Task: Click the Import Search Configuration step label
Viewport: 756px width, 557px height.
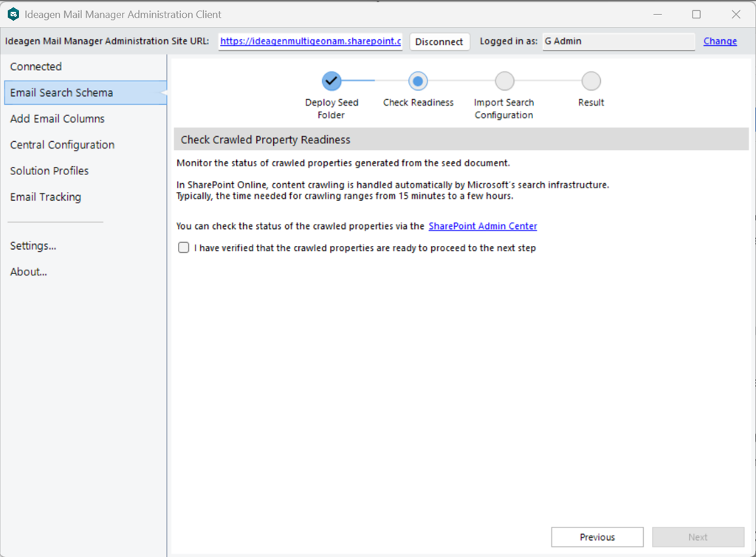Action: coord(504,109)
